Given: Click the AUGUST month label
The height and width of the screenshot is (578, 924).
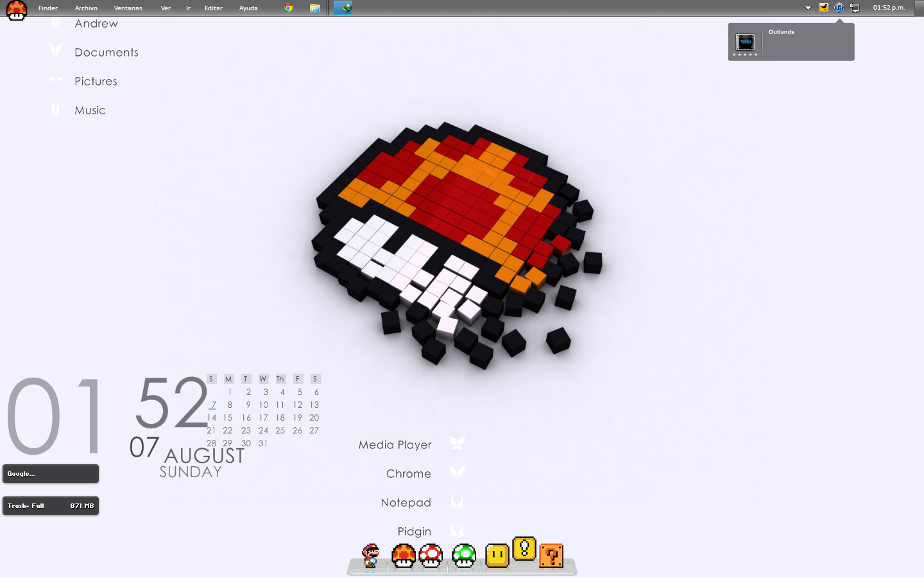Looking at the screenshot, I should tap(205, 456).
